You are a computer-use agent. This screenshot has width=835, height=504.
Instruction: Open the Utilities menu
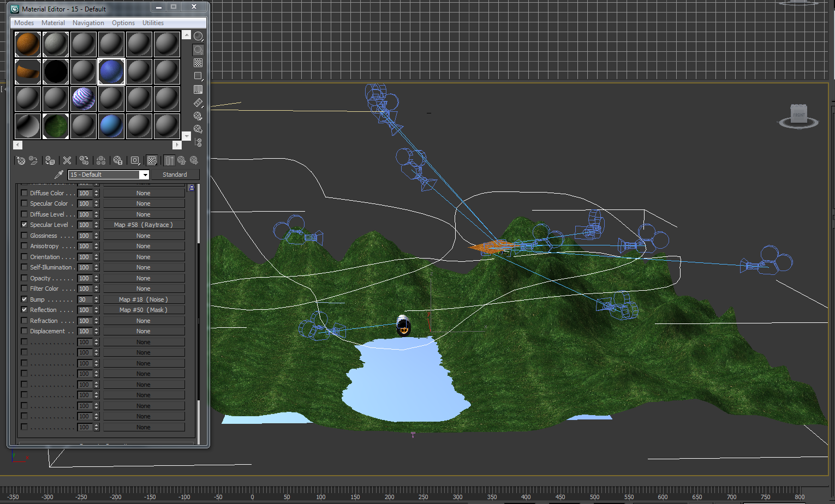pos(153,23)
